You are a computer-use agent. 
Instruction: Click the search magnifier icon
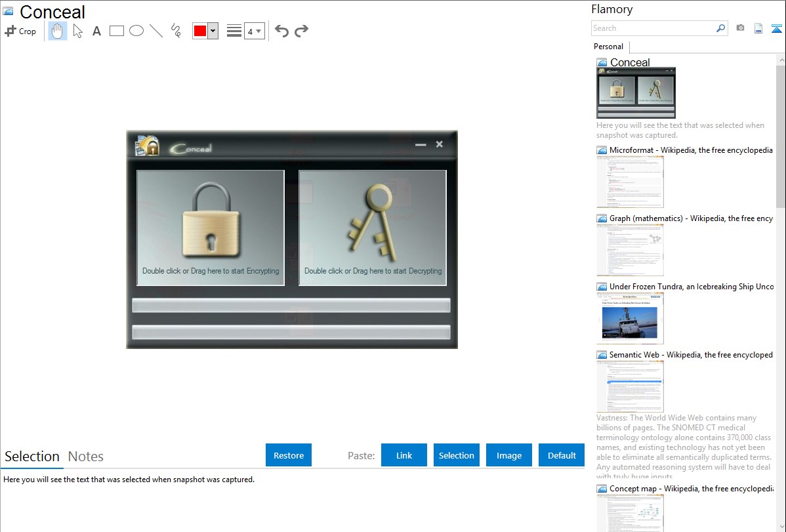721,28
